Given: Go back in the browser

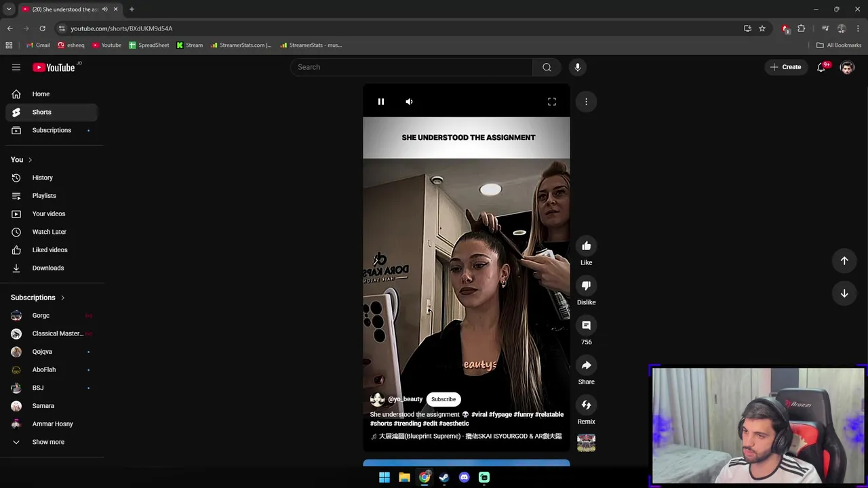Looking at the screenshot, I should coord(9,28).
